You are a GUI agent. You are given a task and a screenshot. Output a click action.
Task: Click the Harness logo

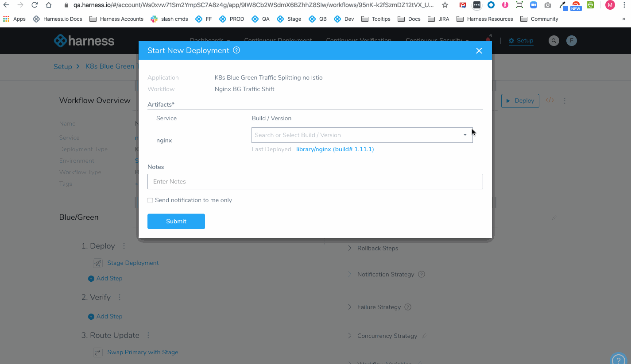pos(84,41)
